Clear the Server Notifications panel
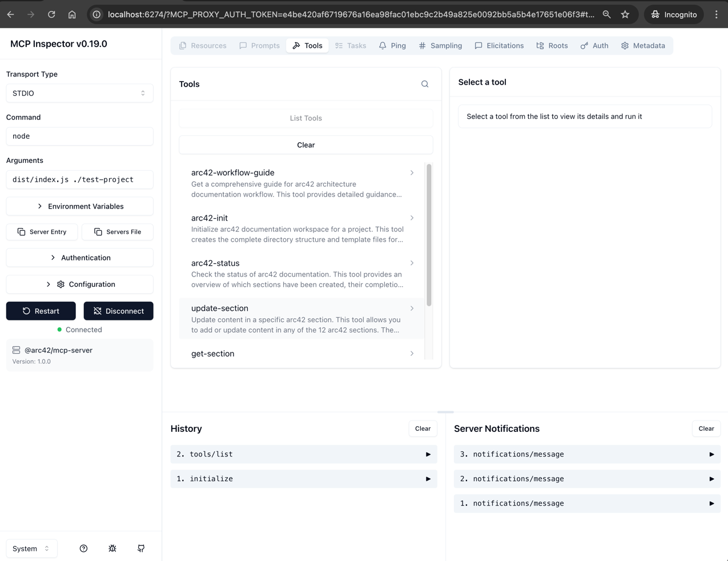The image size is (728, 561). [x=706, y=428]
